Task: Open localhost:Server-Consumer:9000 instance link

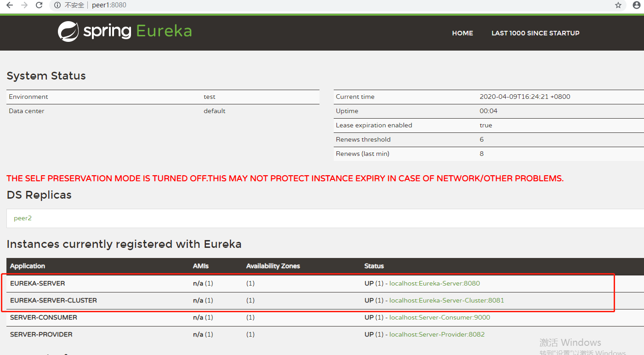Action: pyautogui.click(x=439, y=317)
